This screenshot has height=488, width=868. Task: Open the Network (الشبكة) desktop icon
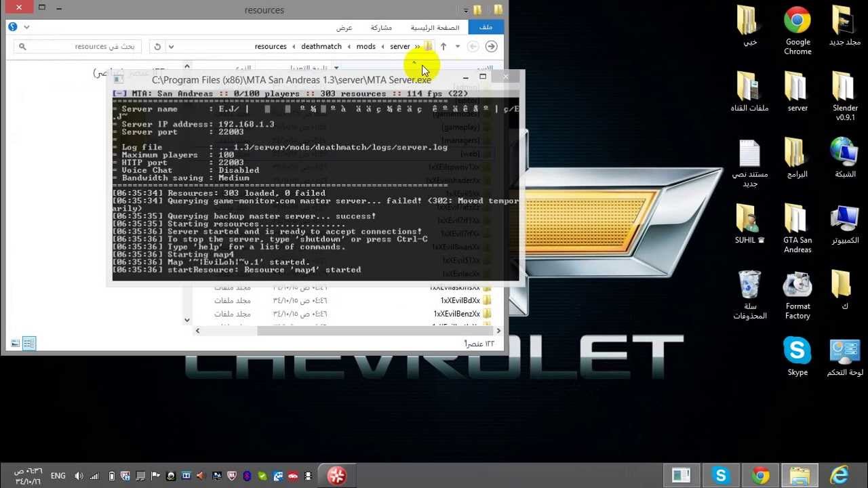click(845, 158)
